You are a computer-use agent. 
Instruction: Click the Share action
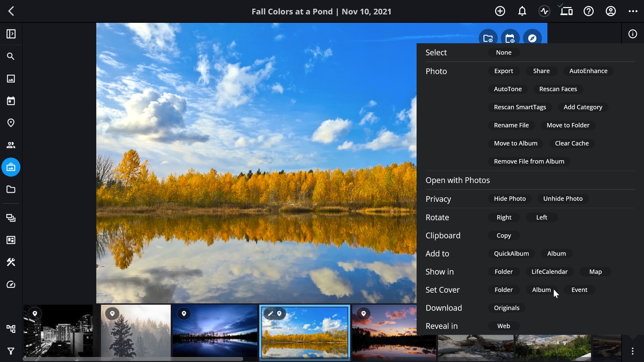(541, 71)
